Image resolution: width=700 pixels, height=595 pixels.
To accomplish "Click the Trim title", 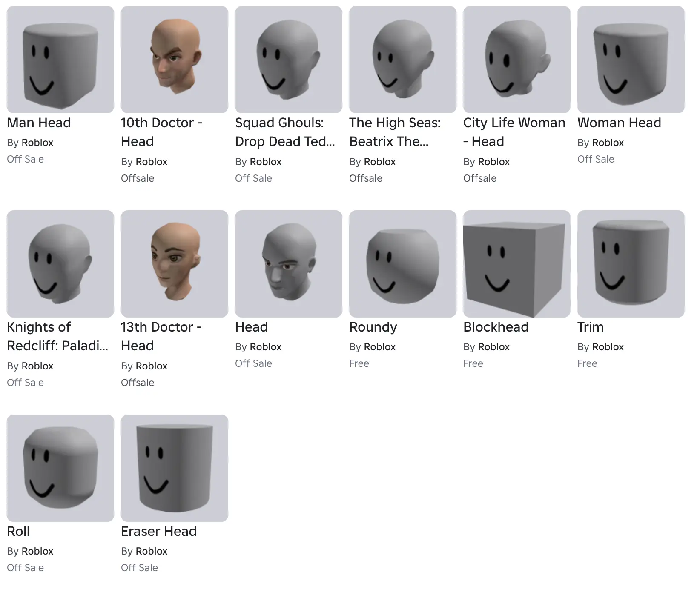I will [590, 327].
